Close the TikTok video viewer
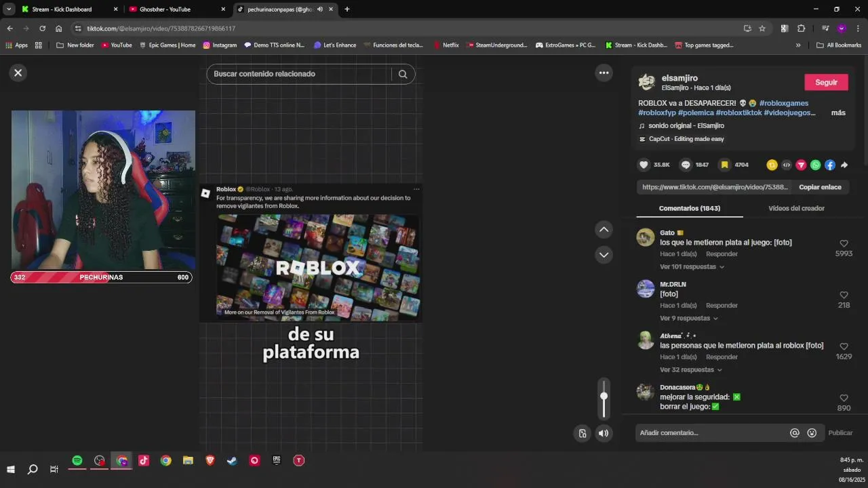This screenshot has height=488, width=868. tap(18, 73)
